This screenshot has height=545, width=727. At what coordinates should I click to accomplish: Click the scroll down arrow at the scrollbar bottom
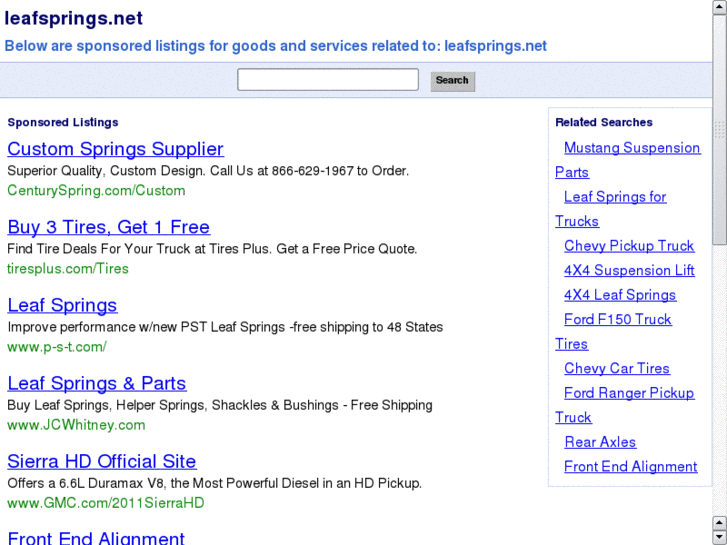pyautogui.click(x=719, y=536)
